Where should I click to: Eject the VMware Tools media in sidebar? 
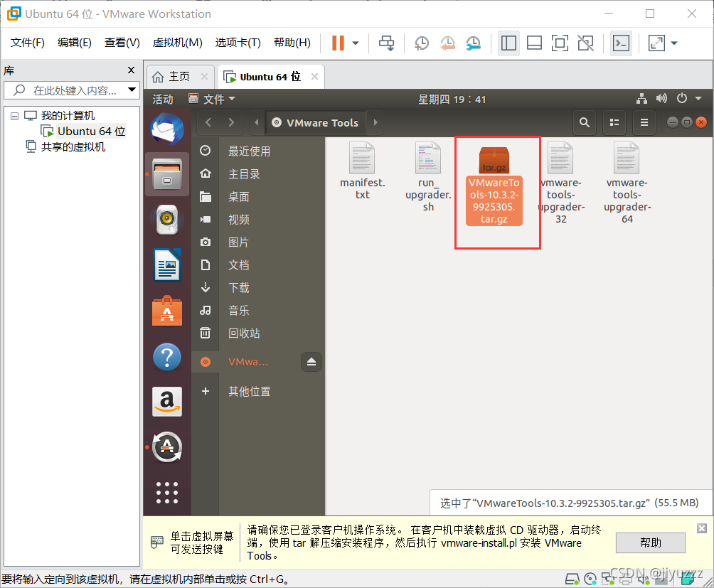pos(311,362)
